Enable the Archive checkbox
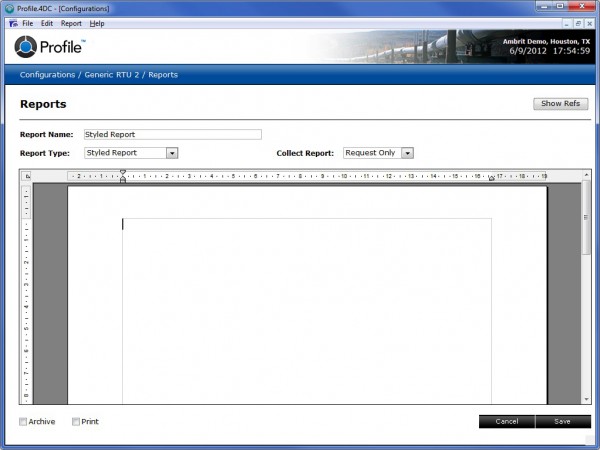This screenshot has width=600, height=450. tap(23, 422)
